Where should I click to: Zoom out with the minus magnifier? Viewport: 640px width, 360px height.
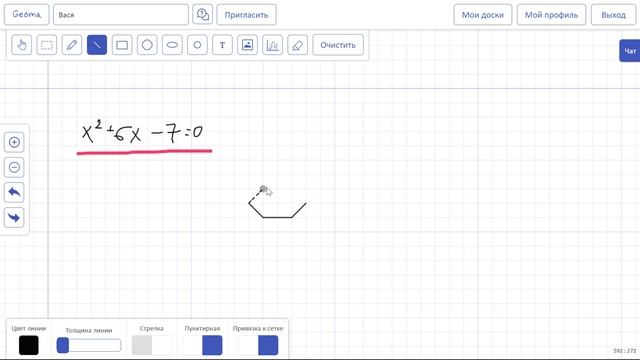14,167
